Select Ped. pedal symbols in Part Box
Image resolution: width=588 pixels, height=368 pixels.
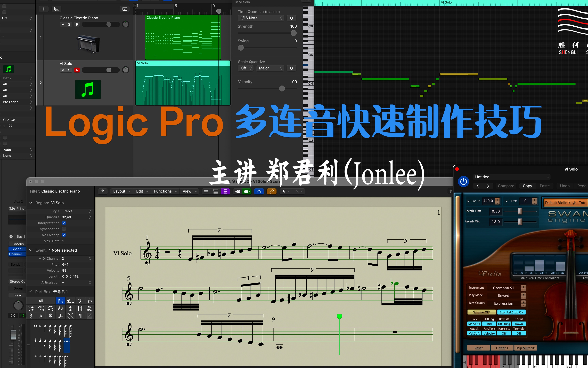coord(70,301)
